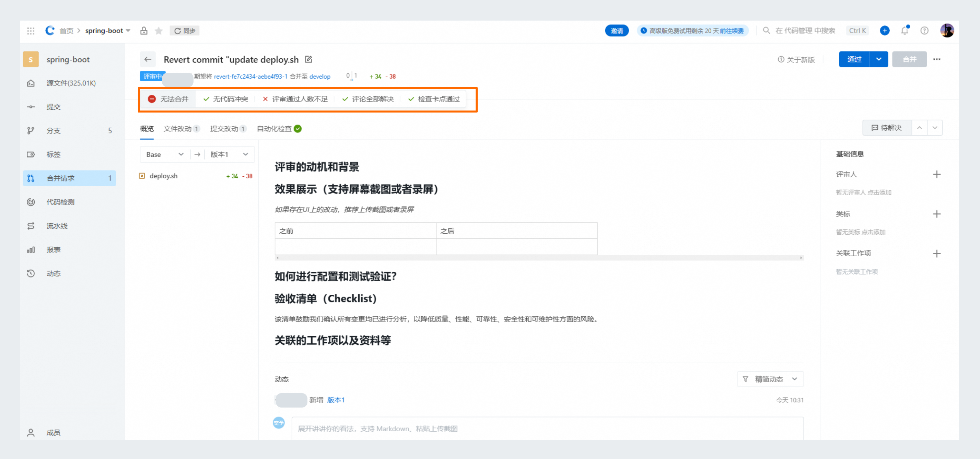Open the user avatar menu
This screenshot has width=980, height=459.
coord(947,31)
